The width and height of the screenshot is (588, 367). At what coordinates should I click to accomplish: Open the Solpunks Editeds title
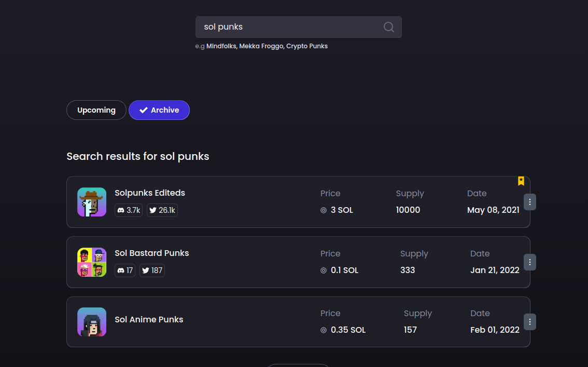150,193
